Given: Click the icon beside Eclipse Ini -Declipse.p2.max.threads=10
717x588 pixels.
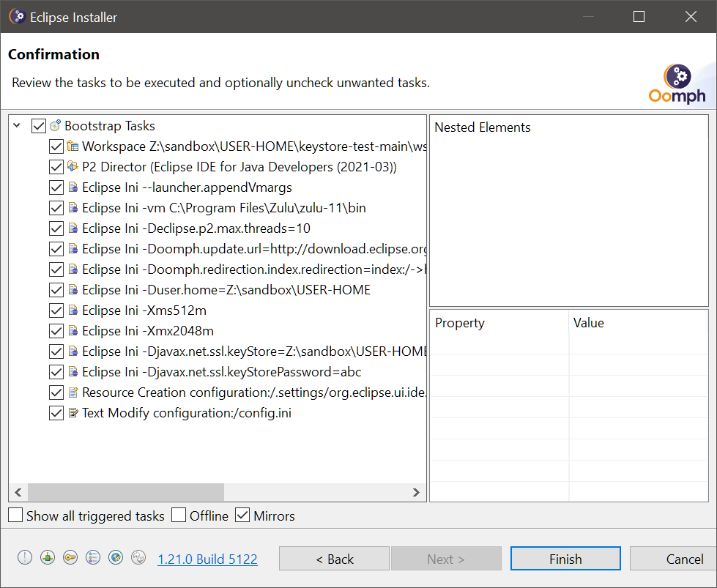Looking at the screenshot, I should 73,228.
